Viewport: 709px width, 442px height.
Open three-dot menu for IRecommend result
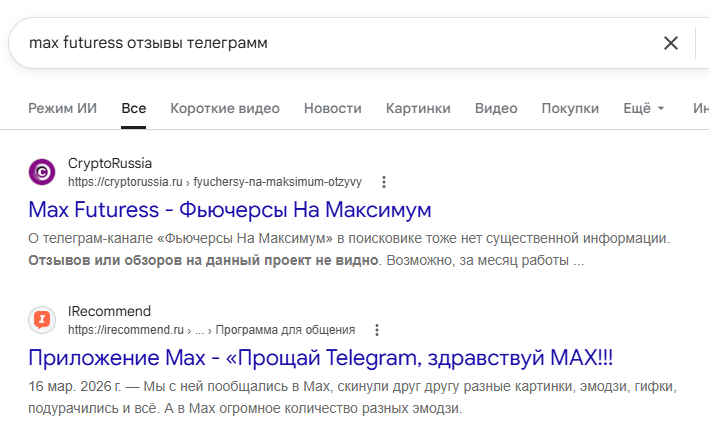(x=377, y=330)
